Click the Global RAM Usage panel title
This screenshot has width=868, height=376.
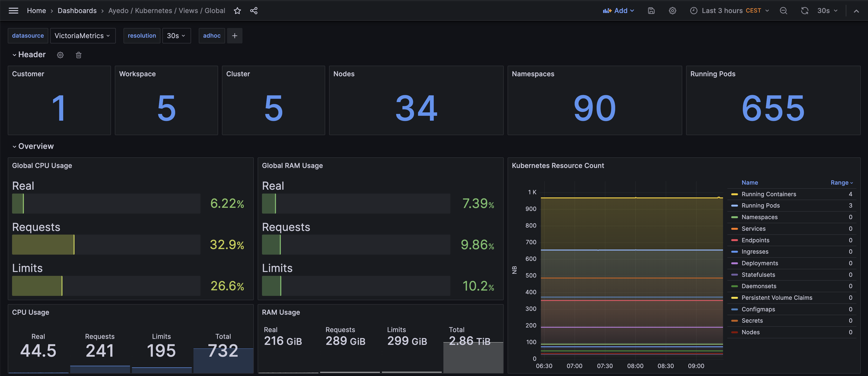[292, 166]
